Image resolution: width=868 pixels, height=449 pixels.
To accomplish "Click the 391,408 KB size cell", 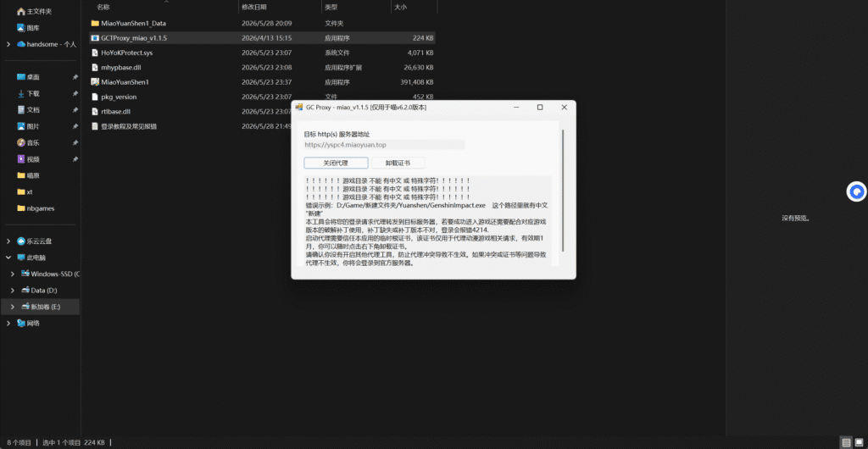I will 417,82.
